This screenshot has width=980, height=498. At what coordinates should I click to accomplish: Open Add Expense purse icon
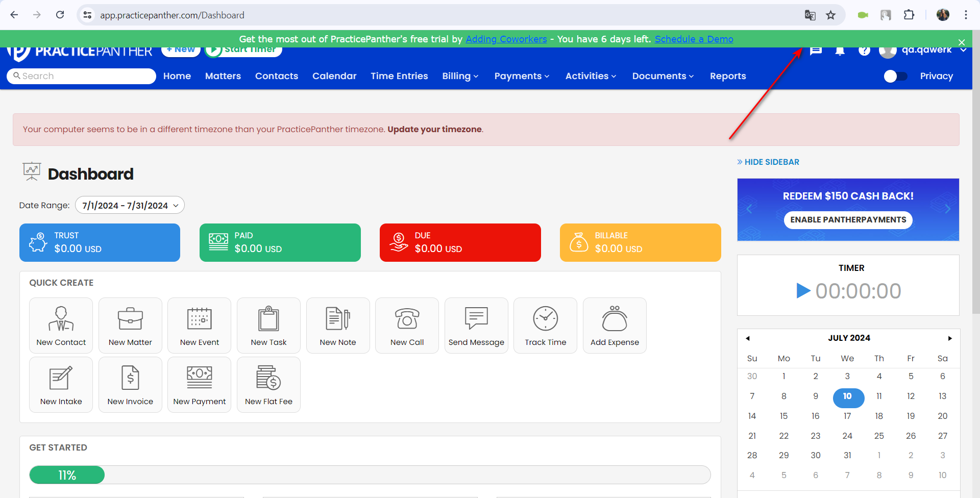[x=615, y=319]
